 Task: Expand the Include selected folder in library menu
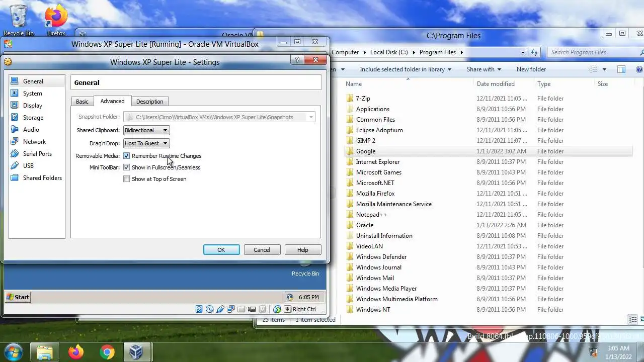point(406,69)
